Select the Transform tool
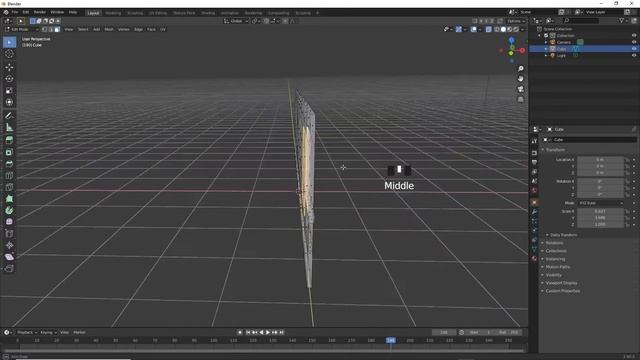 [x=9, y=102]
